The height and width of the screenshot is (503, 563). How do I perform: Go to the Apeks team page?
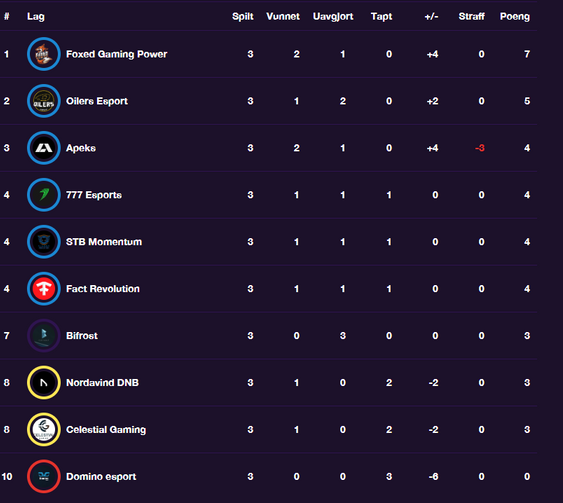pos(81,148)
